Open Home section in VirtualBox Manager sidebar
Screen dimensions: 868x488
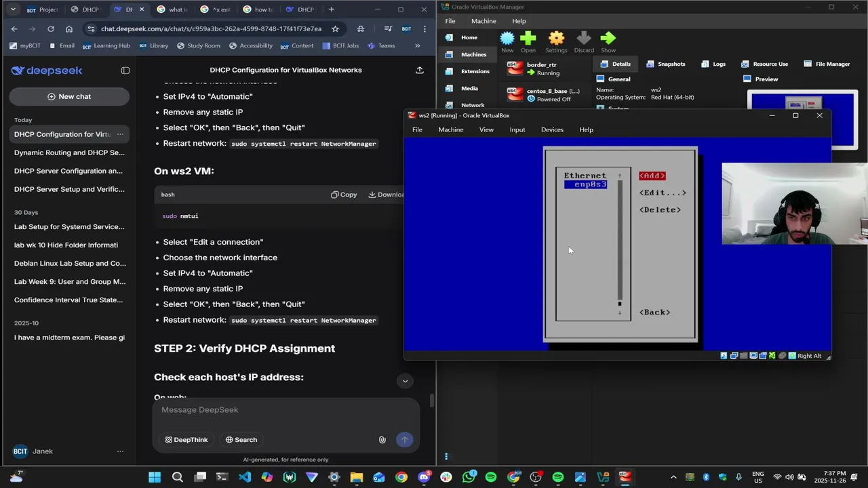point(468,37)
